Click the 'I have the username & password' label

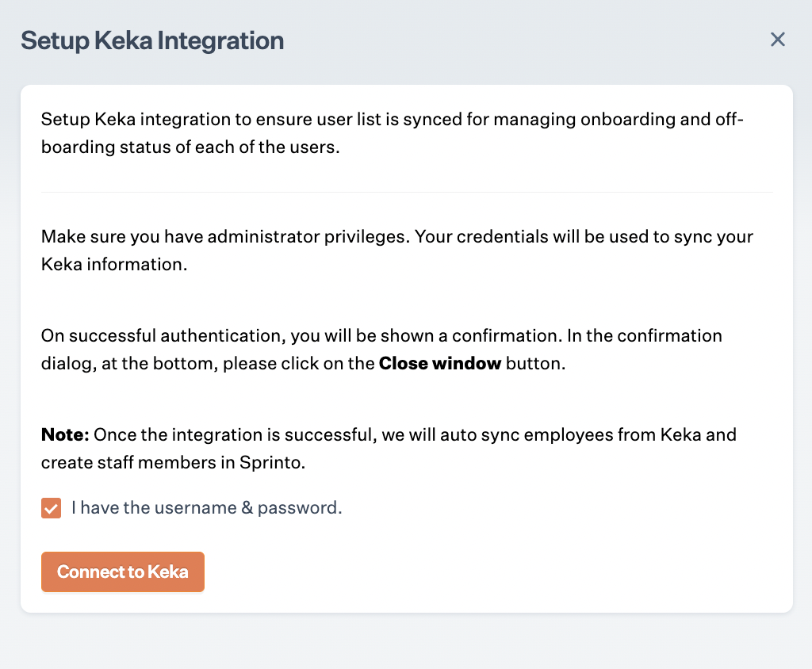click(206, 508)
